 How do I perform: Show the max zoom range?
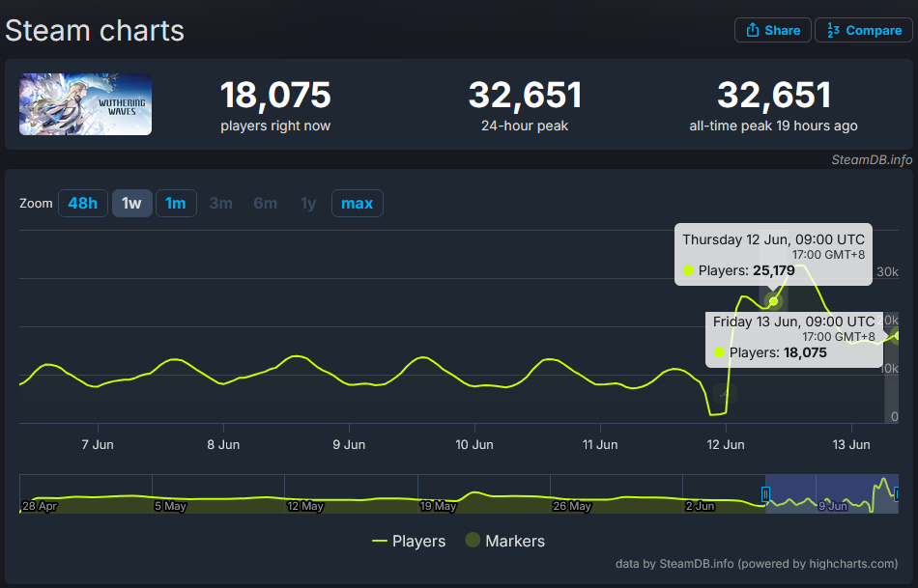point(358,203)
